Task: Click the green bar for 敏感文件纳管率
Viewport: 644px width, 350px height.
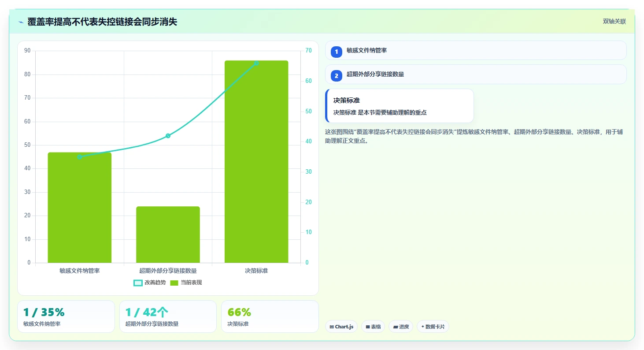Action: point(80,208)
